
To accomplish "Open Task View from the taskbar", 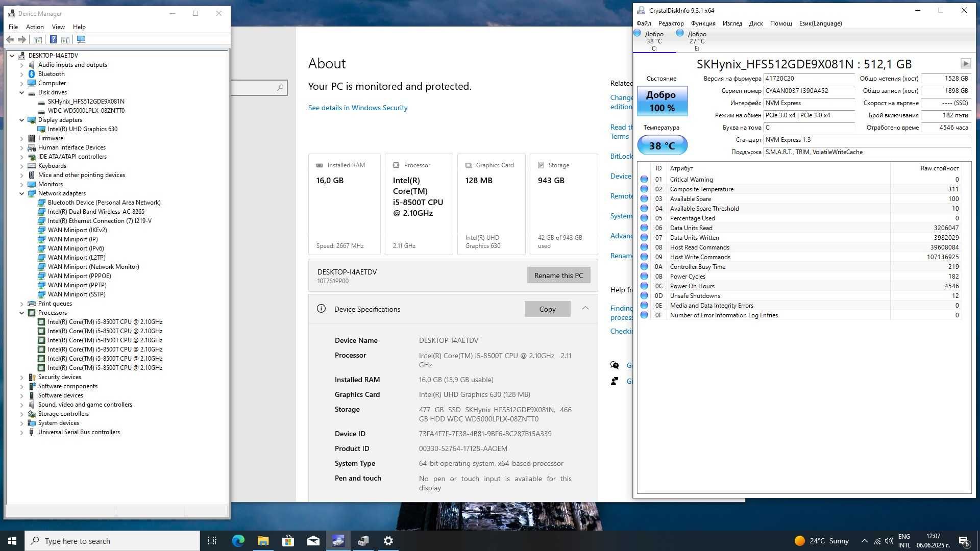I will [212, 541].
